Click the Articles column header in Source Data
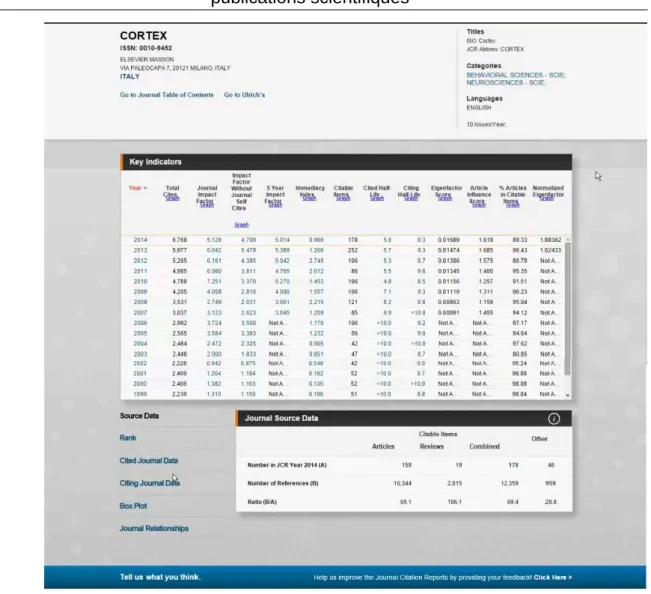Screen dimensions: 651x594 383,447
